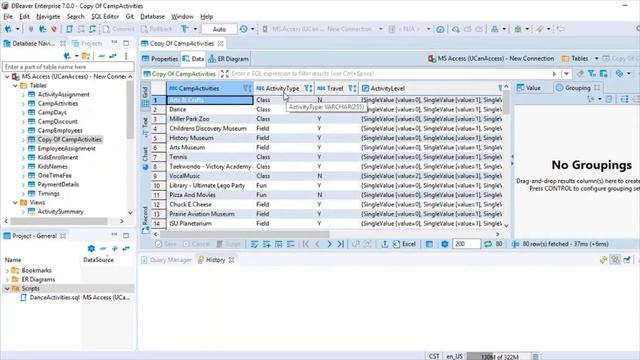Open the SQL script toolbar icon
Screen dimensions: 640x360
coord(69,29)
